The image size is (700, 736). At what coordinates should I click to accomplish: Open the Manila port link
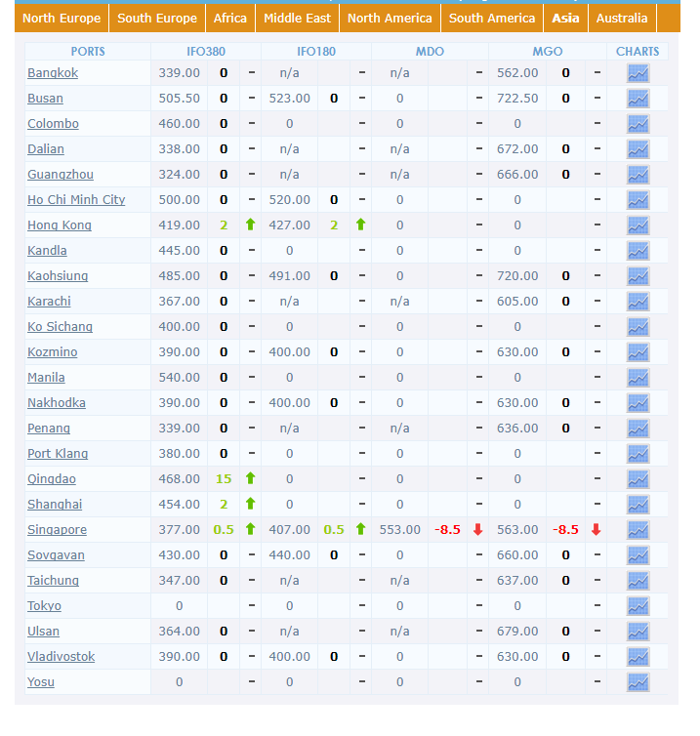[x=46, y=378]
